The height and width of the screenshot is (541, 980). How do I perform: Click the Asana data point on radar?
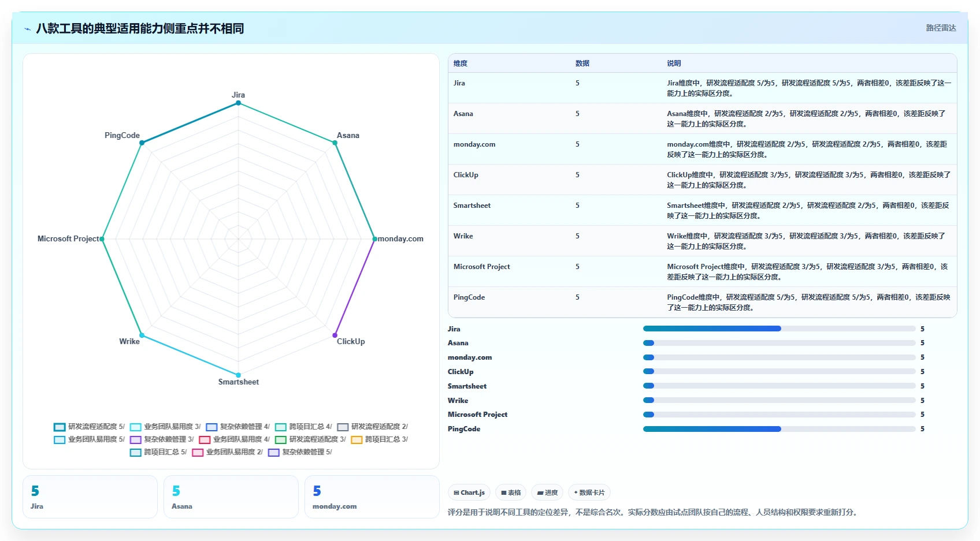click(335, 143)
